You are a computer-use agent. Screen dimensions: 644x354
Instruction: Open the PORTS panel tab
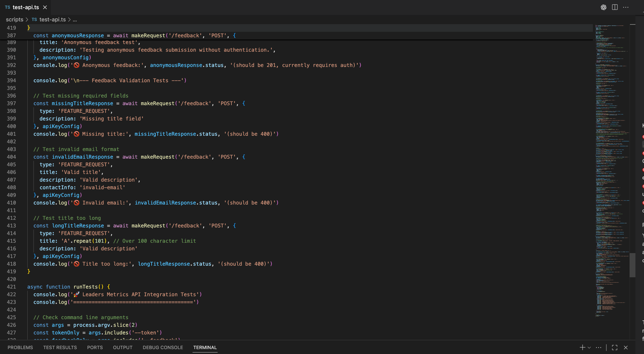click(95, 348)
